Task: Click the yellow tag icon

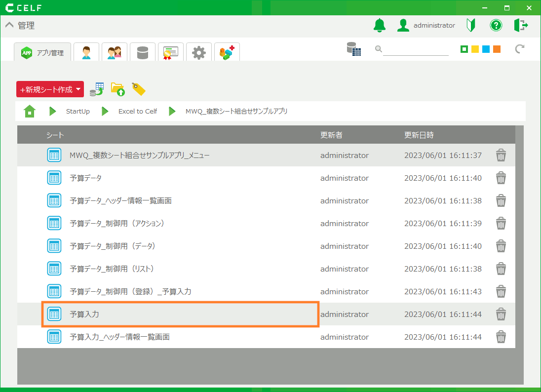Action: [139, 89]
